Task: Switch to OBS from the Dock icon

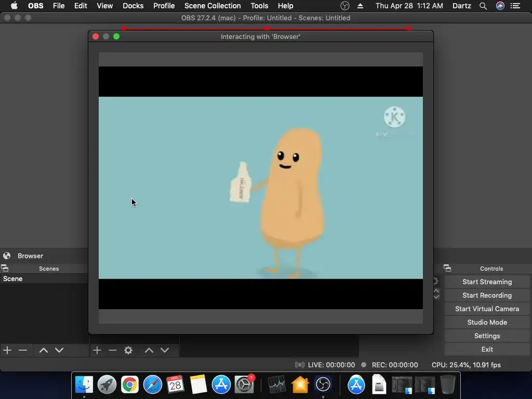Action: [323, 385]
